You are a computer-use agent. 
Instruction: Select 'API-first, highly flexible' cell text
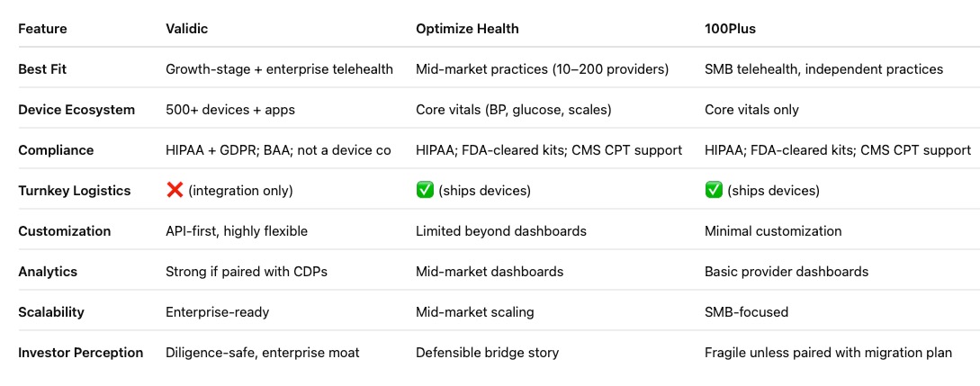coord(237,231)
